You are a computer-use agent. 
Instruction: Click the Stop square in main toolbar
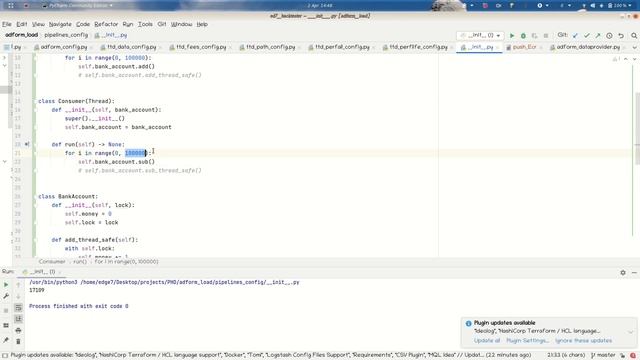(546, 36)
